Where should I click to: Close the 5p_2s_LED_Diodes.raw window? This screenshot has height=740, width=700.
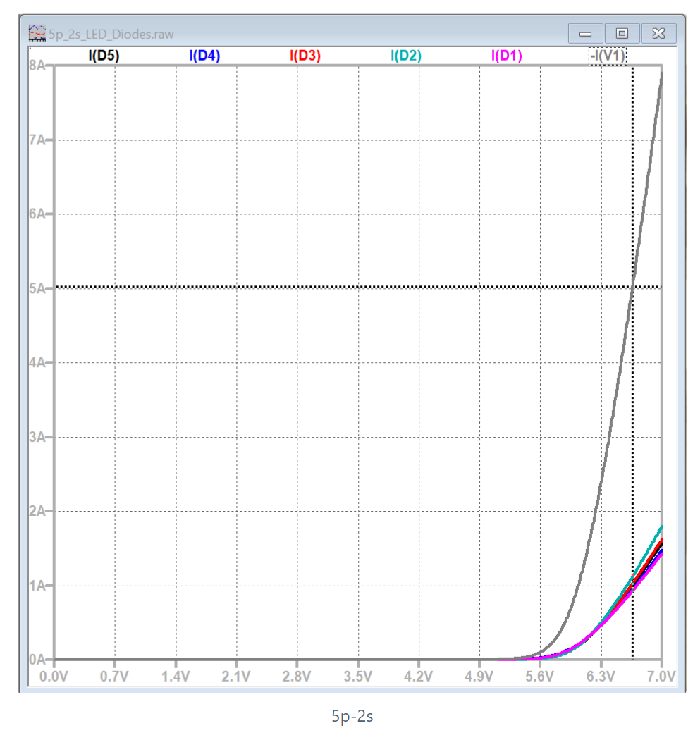[x=659, y=34]
